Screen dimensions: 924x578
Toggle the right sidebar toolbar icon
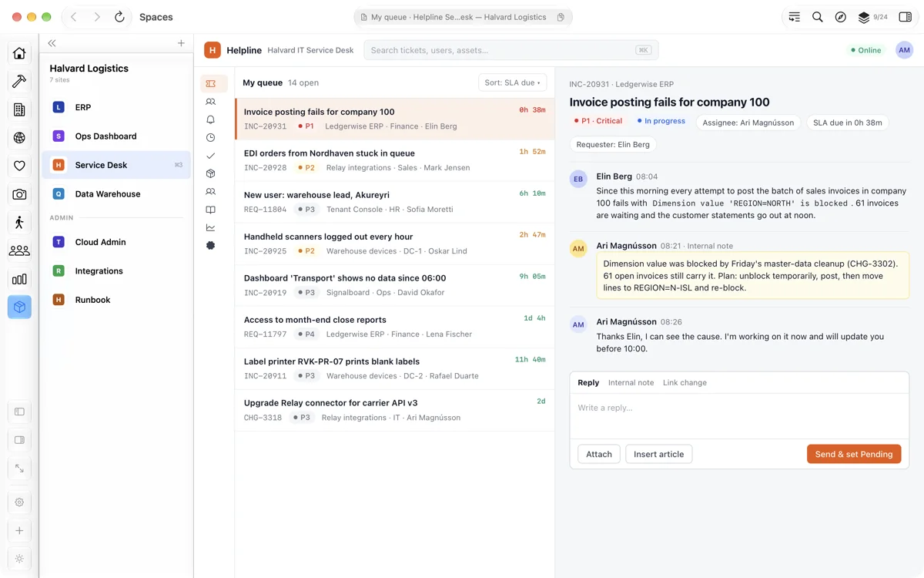pyautogui.click(x=906, y=17)
